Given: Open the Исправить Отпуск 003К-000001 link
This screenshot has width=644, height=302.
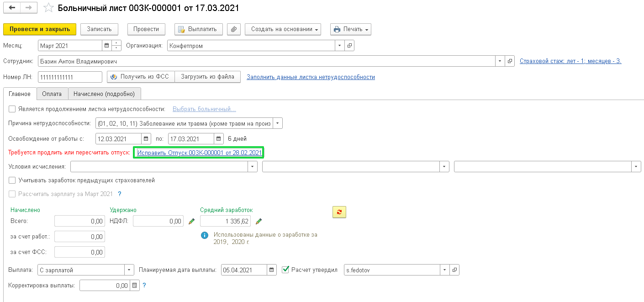Looking at the screenshot, I should pyautogui.click(x=199, y=153).
